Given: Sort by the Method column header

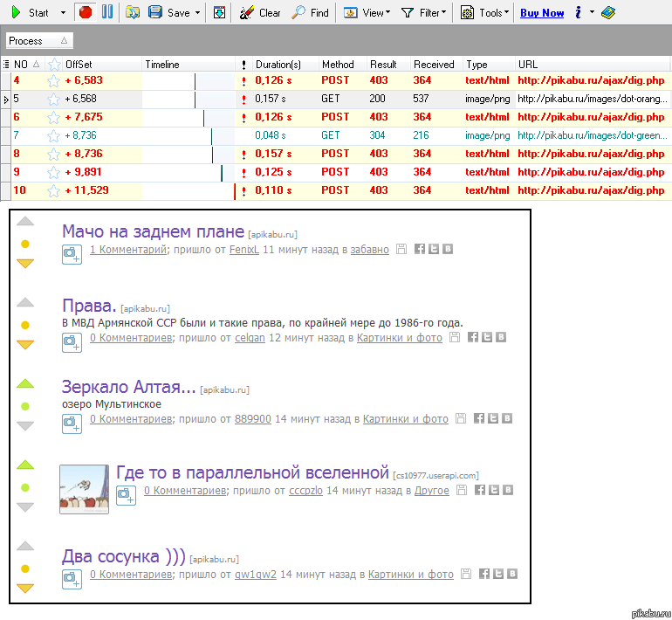Looking at the screenshot, I should 338,64.
